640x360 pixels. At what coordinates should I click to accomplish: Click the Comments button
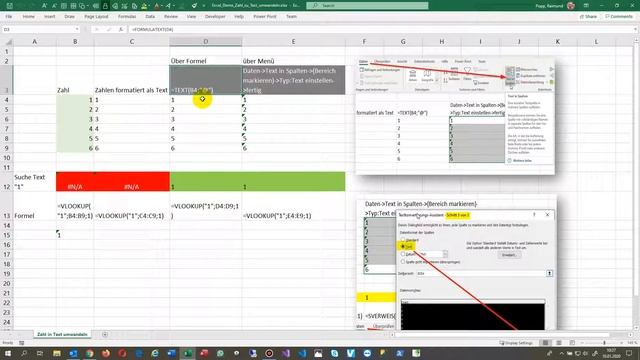click(x=619, y=17)
